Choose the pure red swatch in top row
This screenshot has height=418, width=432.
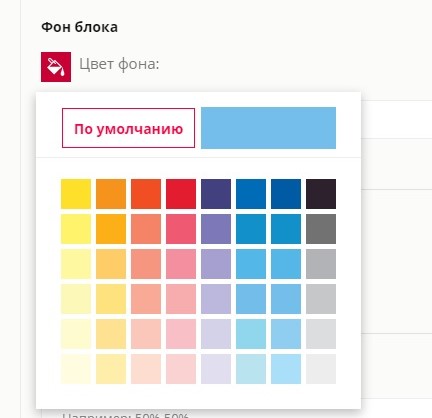click(181, 194)
